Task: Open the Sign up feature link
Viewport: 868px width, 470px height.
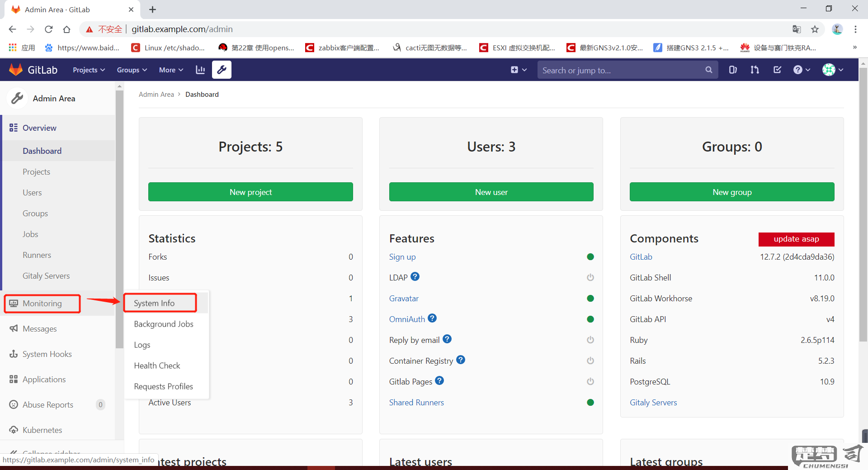Action: click(402, 257)
